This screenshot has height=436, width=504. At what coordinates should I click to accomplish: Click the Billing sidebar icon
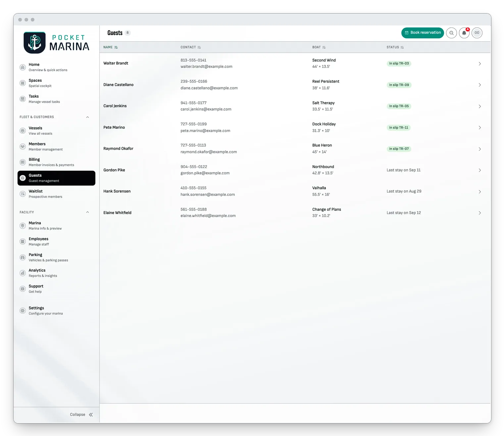pyautogui.click(x=23, y=162)
